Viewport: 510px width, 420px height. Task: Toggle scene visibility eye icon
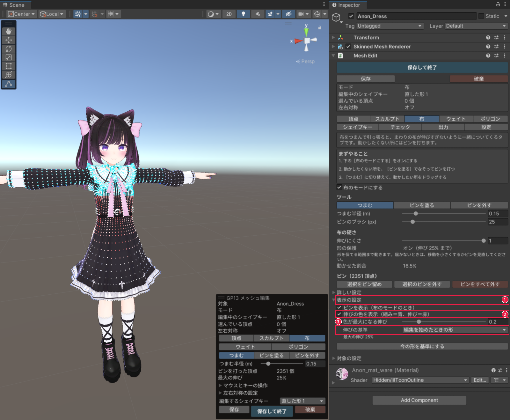(288, 14)
